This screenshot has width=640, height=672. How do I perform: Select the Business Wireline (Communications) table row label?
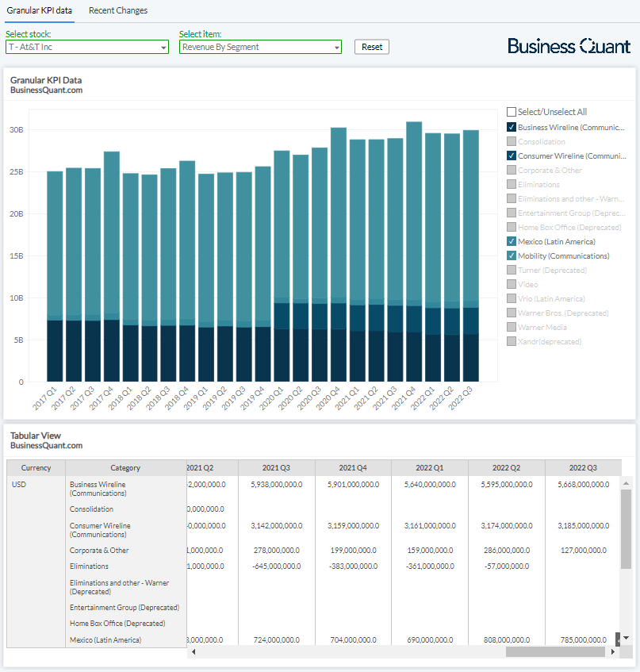[98, 489]
